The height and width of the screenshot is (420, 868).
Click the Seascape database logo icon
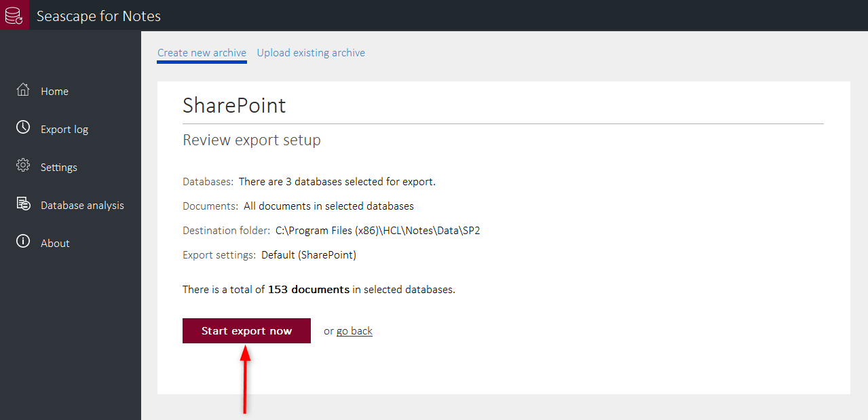14,15
